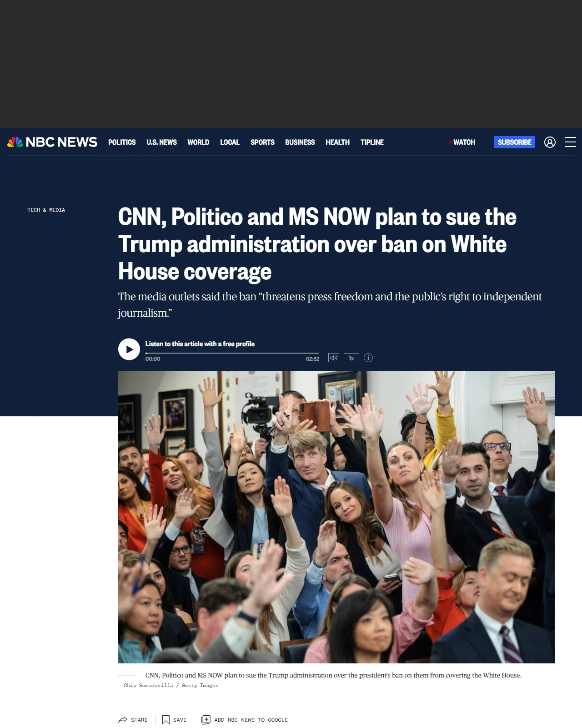Click the Watch live link
Screen dimensions: 582x728
tap(462, 142)
